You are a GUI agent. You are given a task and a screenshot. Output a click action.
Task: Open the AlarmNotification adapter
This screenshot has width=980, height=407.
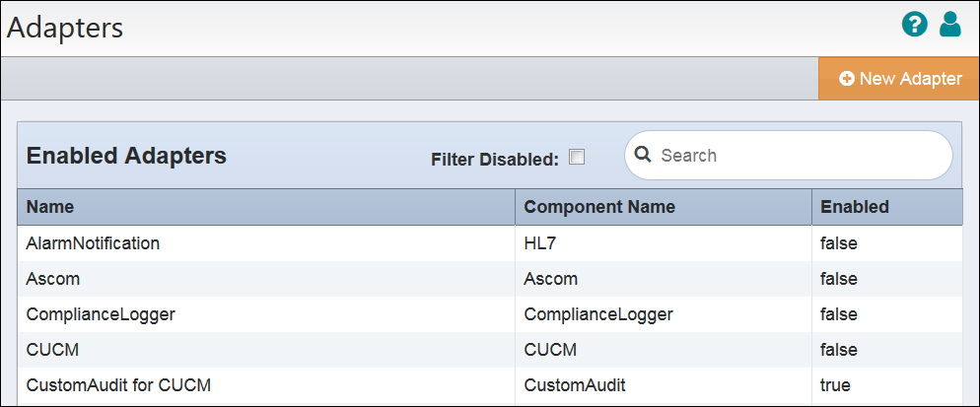93,242
